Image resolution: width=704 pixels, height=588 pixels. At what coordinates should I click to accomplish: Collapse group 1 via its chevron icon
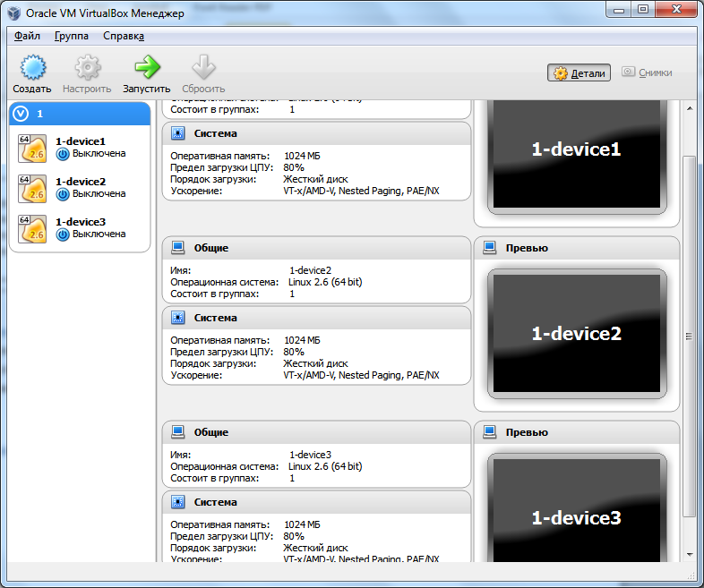pyautogui.click(x=21, y=114)
